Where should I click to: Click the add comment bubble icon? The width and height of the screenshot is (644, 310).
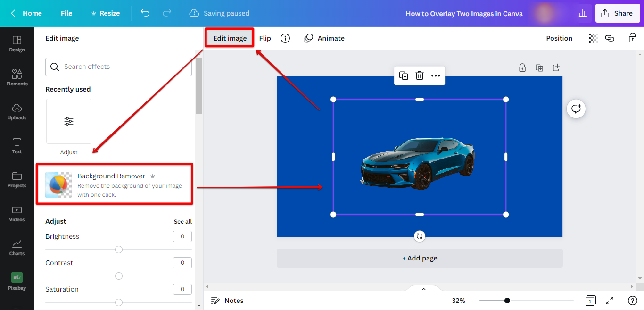576,109
